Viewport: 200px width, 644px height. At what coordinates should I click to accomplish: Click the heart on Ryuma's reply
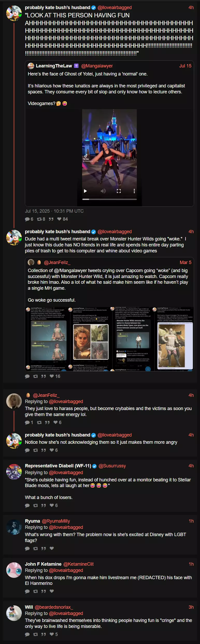click(x=52, y=548)
